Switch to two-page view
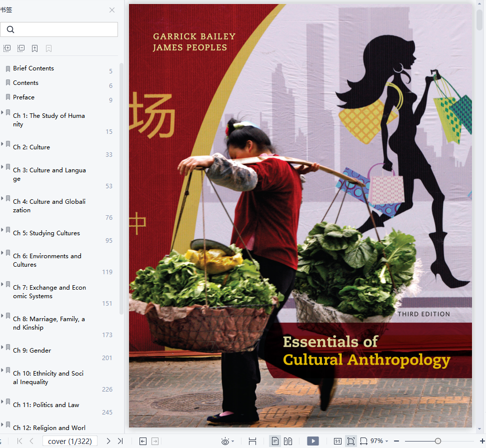The width and height of the screenshot is (486, 448). pyautogui.click(x=288, y=441)
